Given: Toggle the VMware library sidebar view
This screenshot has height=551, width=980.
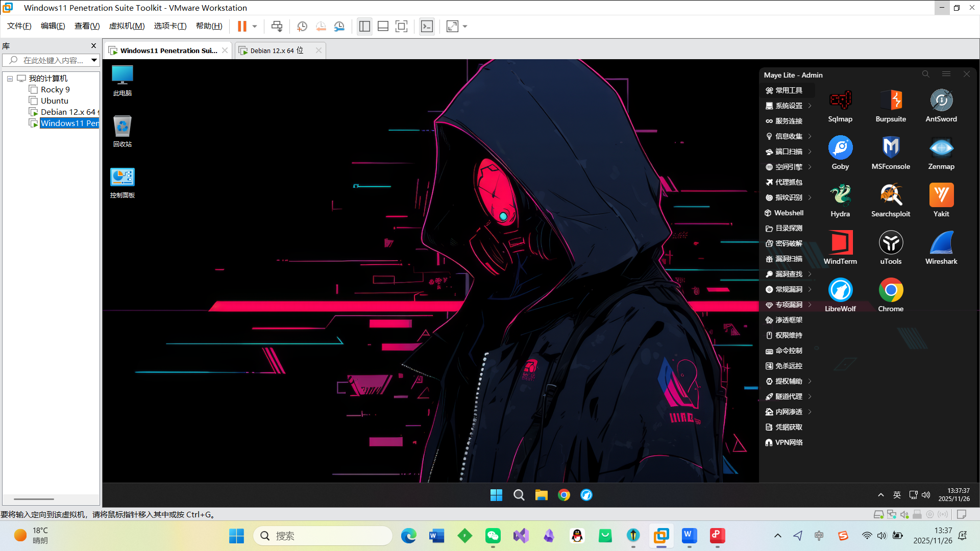Looking at the screenshot, I should (364, 27).
